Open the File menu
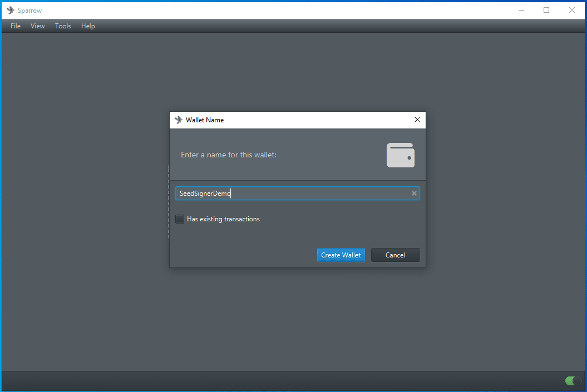The width and height of the screenshot is (587, 392). [x=16, y=26]
